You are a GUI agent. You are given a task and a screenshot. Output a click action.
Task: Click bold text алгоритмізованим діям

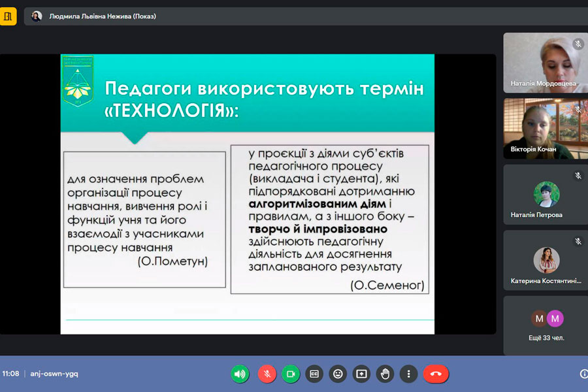(x=318, y=204)
